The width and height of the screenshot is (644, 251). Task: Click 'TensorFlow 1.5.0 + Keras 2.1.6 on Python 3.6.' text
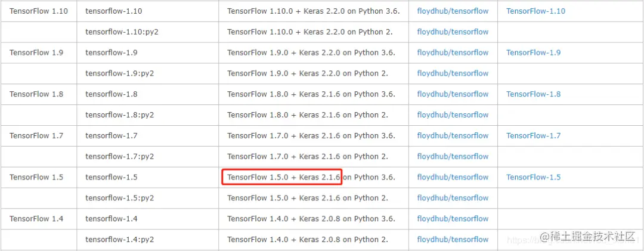pyautogui.click(x=311, y=177)
